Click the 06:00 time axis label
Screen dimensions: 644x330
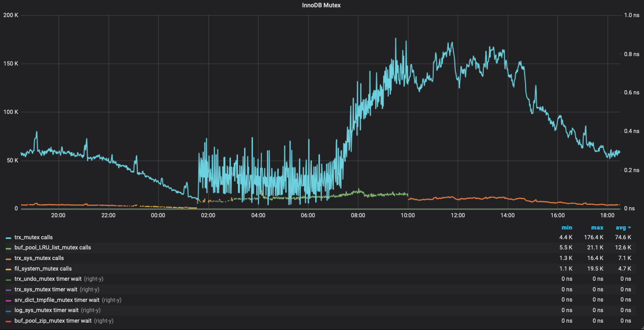click(308, 215)
